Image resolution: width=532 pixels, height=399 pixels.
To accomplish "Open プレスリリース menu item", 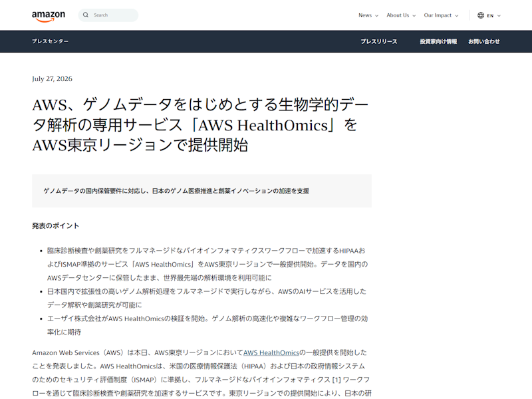I will pyautogui.click(x=378, y=41).
